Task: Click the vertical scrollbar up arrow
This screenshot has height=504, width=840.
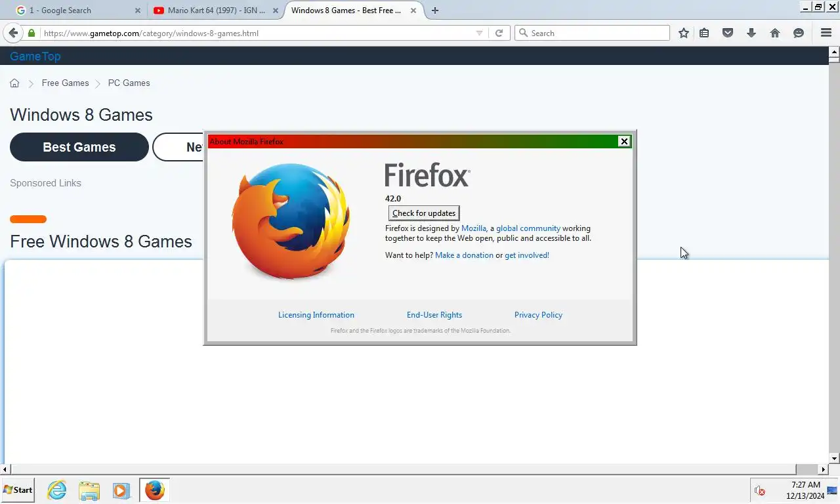Action: 834,51
